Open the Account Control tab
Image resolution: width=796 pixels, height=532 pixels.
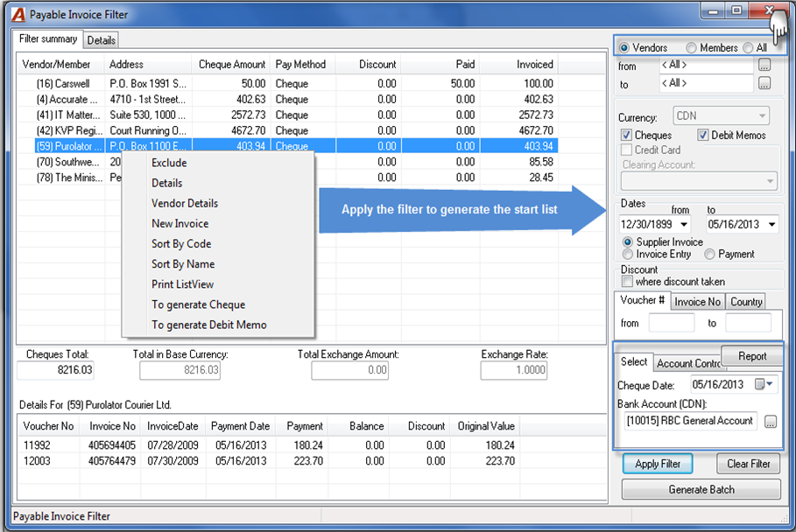click(x=688, y=363)
